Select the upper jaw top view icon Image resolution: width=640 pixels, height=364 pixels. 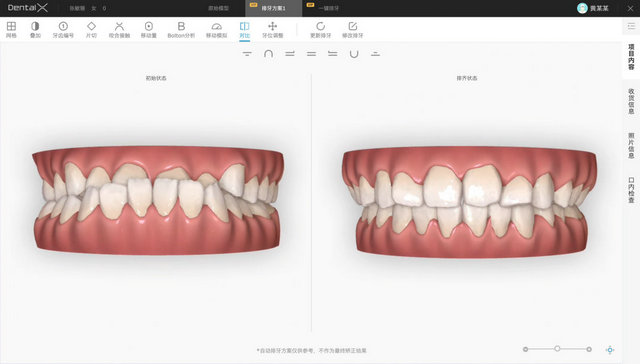[x=247, y=53]
